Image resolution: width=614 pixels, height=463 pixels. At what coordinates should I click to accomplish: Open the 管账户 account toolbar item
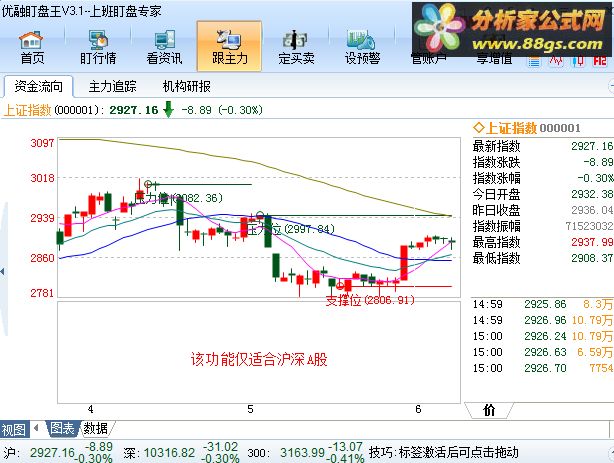point(428,59)
